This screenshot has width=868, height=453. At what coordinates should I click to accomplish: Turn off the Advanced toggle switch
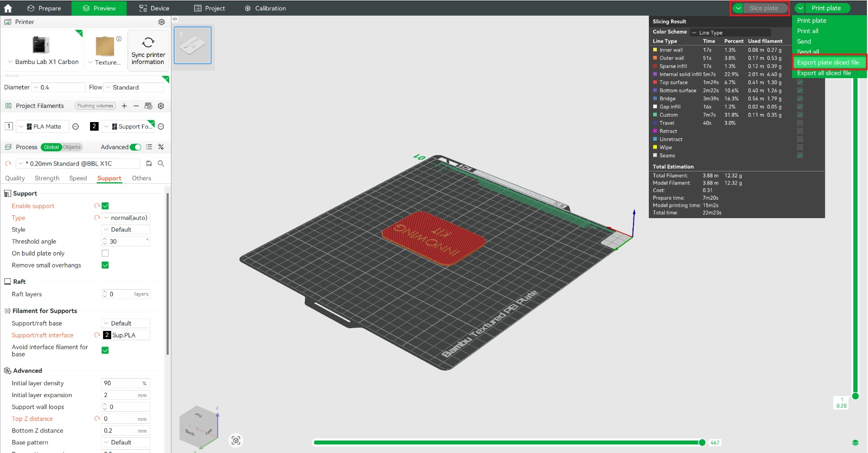tap(136, 148)
